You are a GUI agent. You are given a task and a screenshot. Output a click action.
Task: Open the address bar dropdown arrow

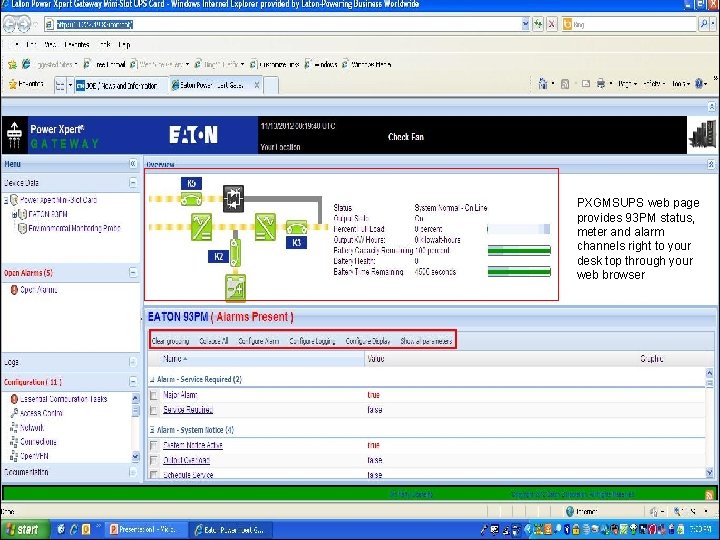[525, 24]
